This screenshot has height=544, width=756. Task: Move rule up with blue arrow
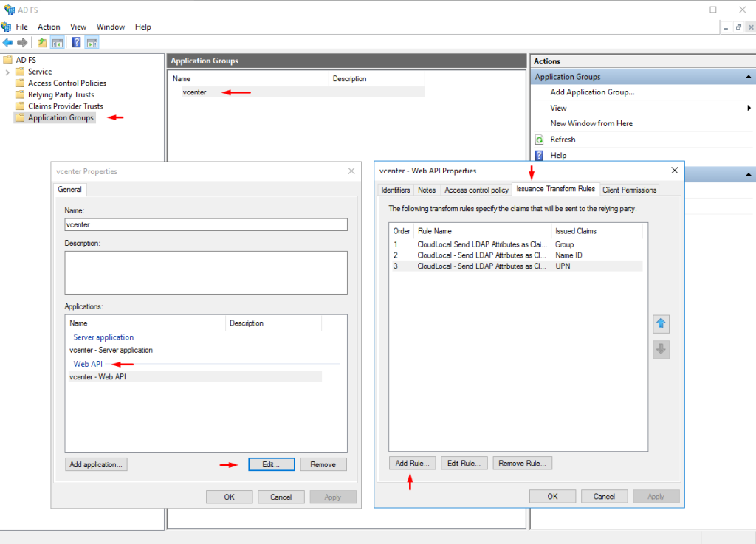tap(661, 324)
